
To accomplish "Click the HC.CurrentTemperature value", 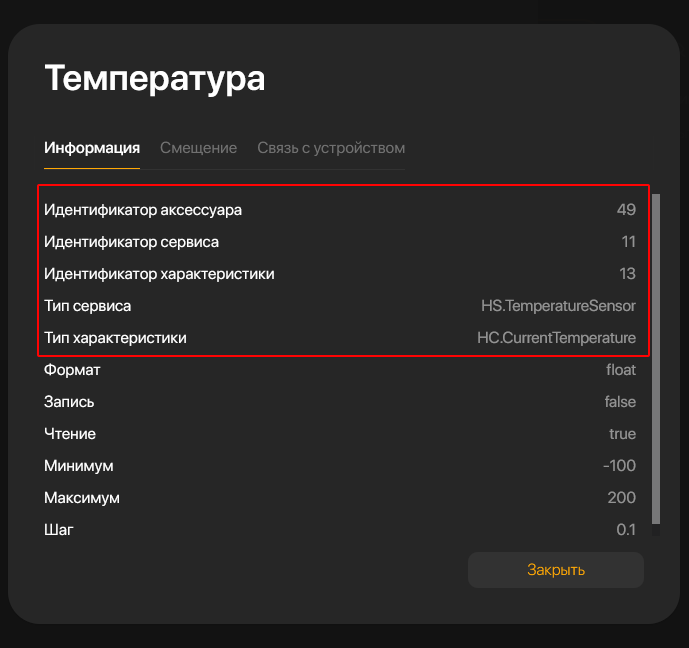I will click(x=556, y=338).
